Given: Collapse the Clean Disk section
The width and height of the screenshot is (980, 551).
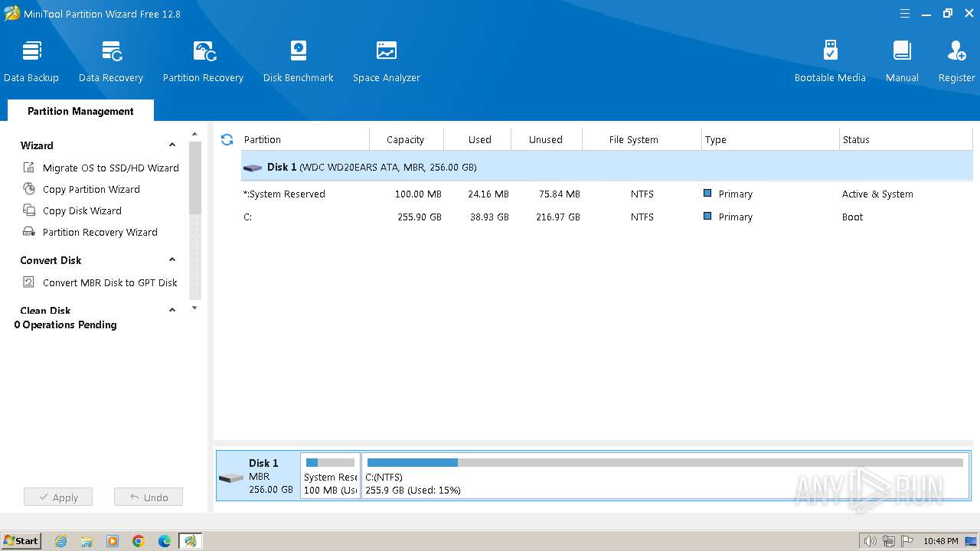Looking at the screenshot, I should (x=172, y=310).
